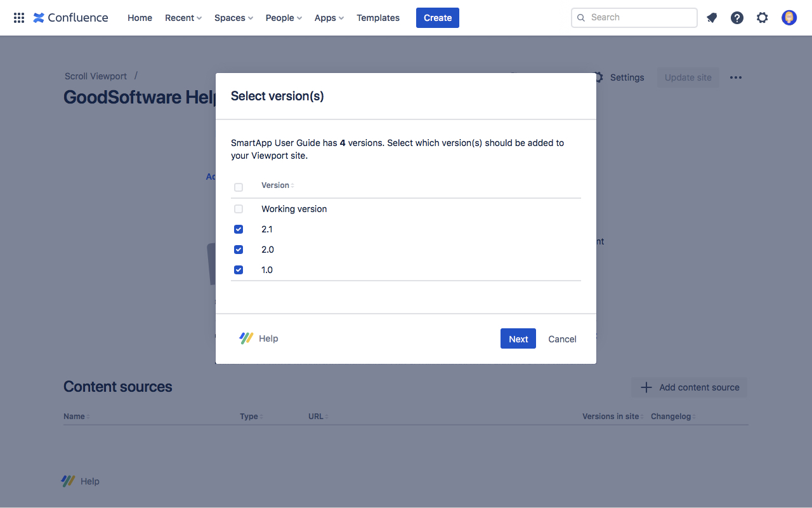Open the notifications bell icon

(712, 18)
